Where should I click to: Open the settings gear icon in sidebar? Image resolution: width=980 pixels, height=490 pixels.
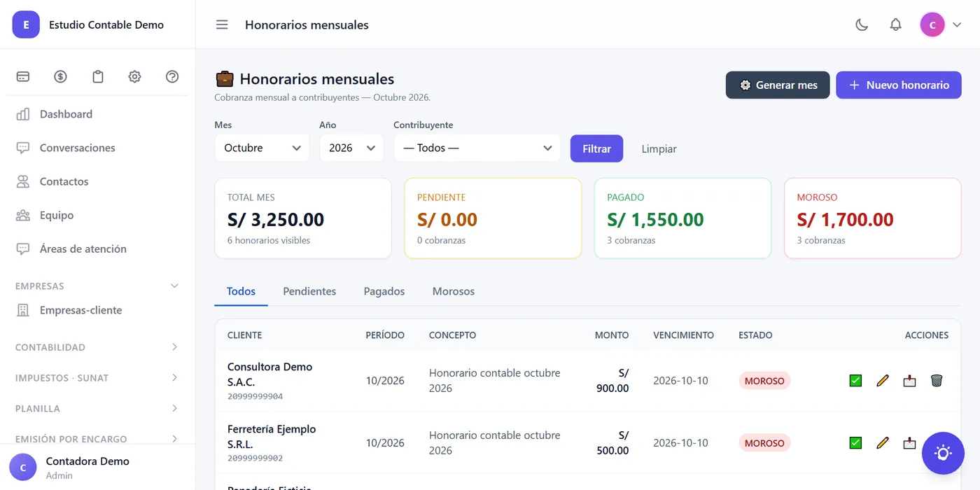(135, 77)
